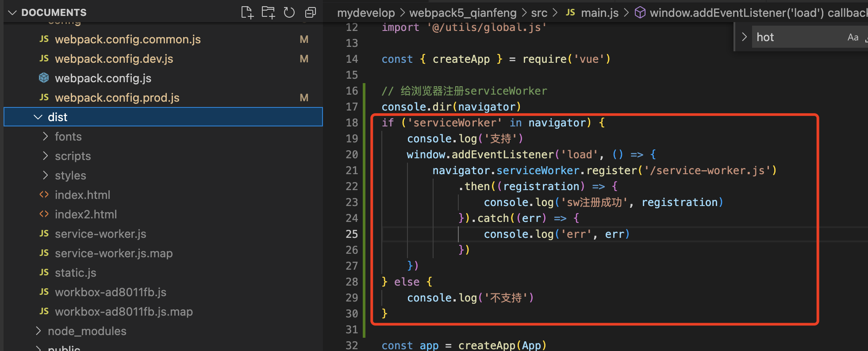Click 'addEventListener' on line 20
This screenshot has width=868, height=351.
(503, 154)
